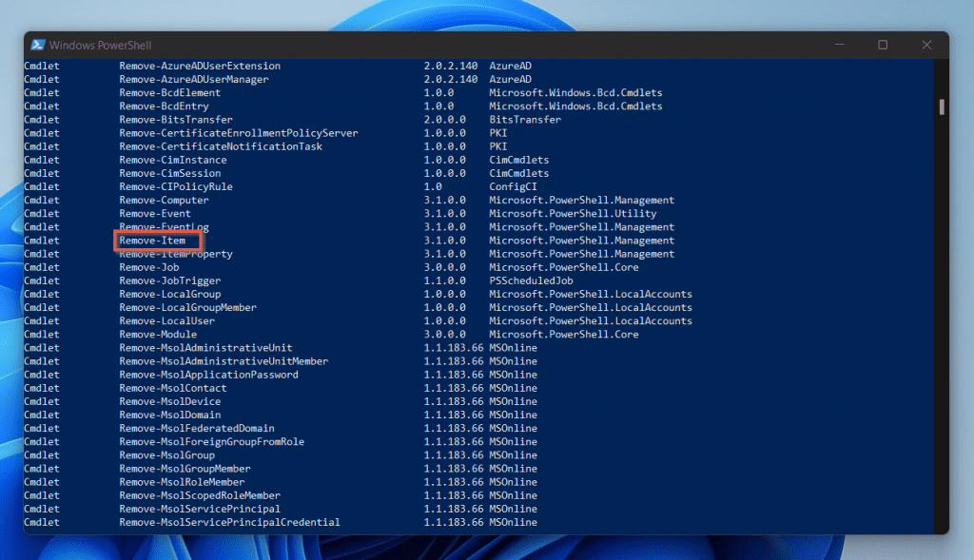Select the Remove-EventLog cmdlet name
This screenshot has height=560, width=974.
(164, 227)
